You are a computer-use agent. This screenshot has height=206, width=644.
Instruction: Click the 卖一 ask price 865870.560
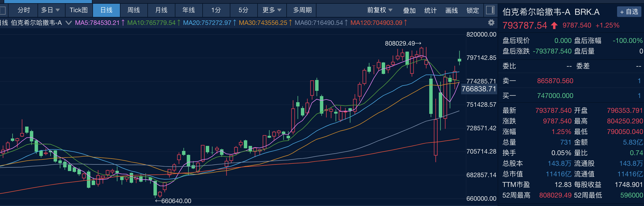click(x=555, y=81)
